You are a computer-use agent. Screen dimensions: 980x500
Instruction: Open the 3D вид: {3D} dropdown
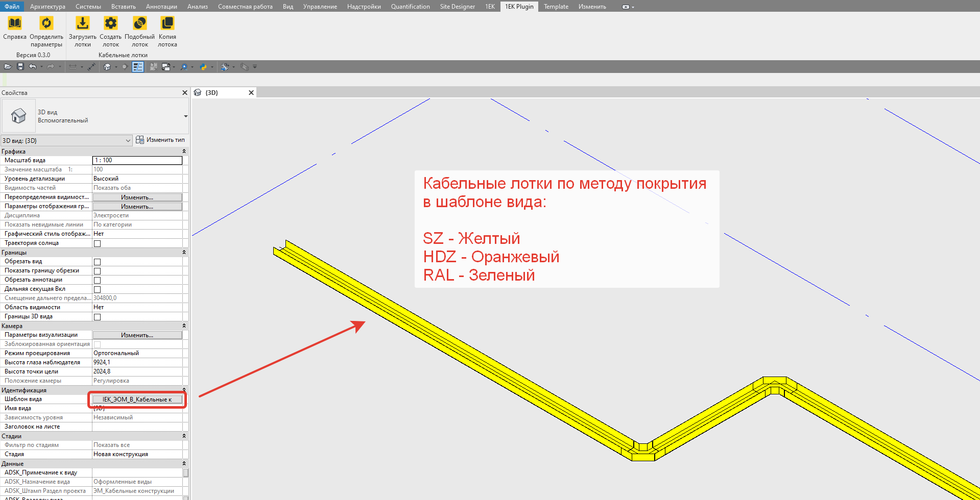click(x=128, y=141)
